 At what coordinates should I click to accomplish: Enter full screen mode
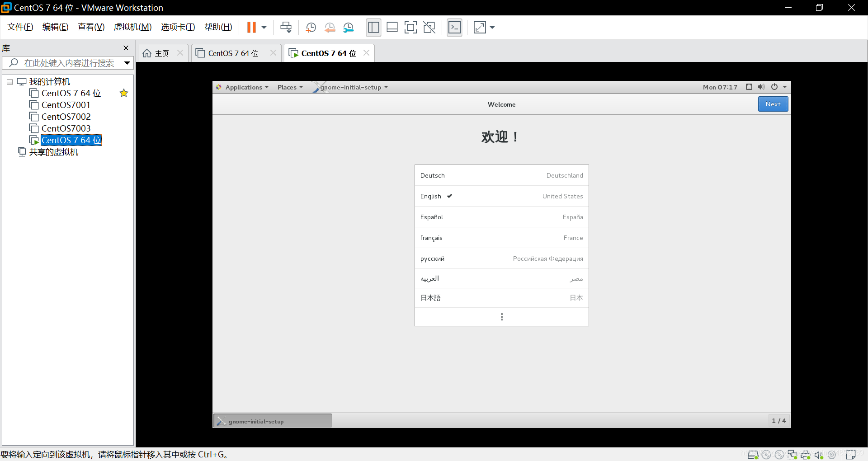pos(410,28)
